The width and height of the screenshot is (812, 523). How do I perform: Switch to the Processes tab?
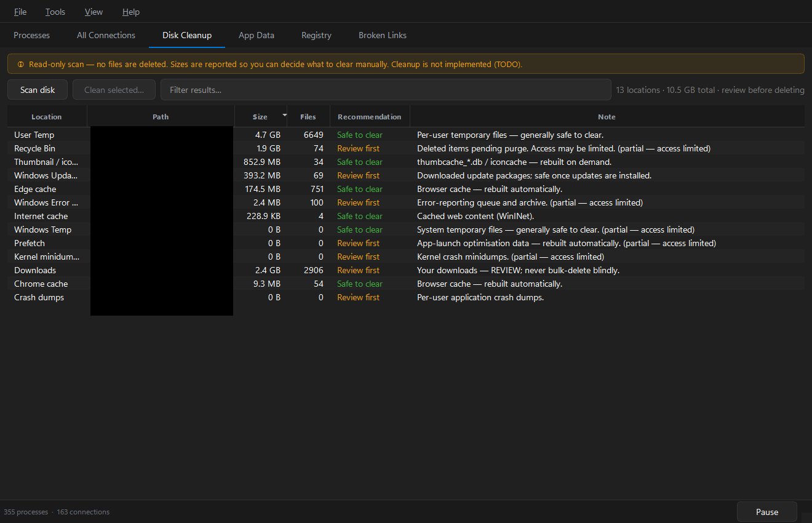[x=32, y=35]
